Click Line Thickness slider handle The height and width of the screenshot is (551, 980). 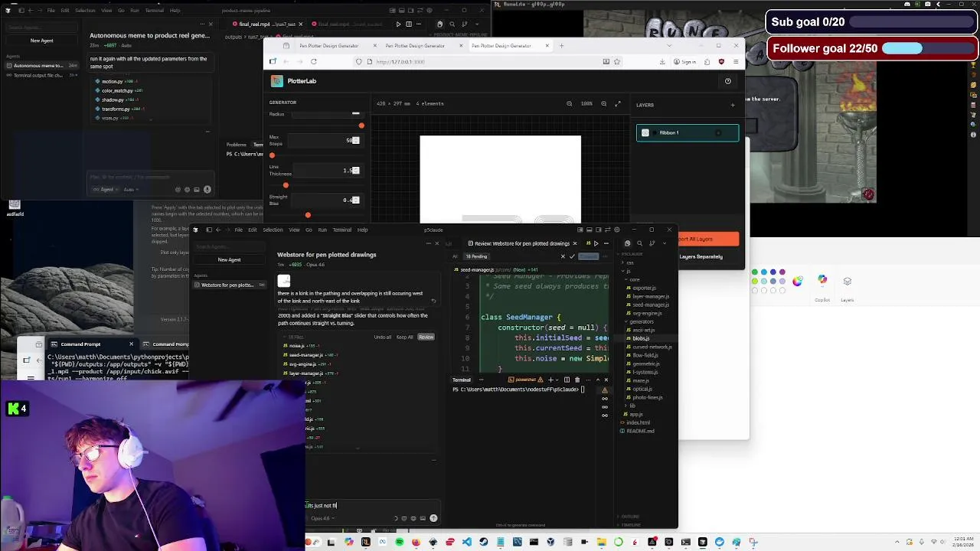[x=286, y=185]
